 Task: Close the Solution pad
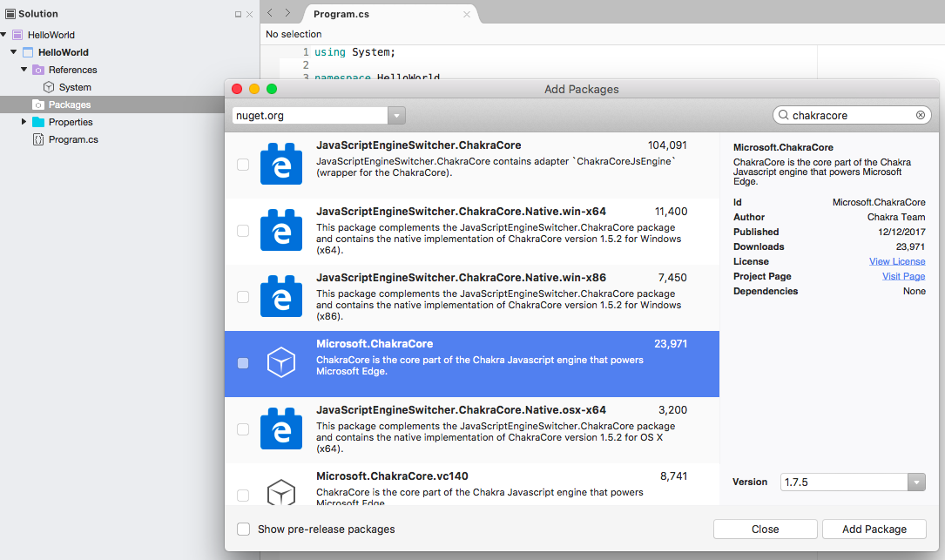249,14
